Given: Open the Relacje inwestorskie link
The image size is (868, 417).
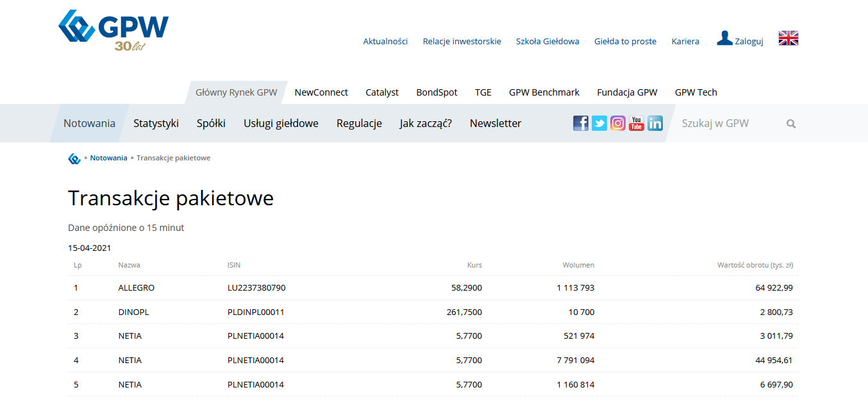Looking at the screenshot, I should click(462, 41).
